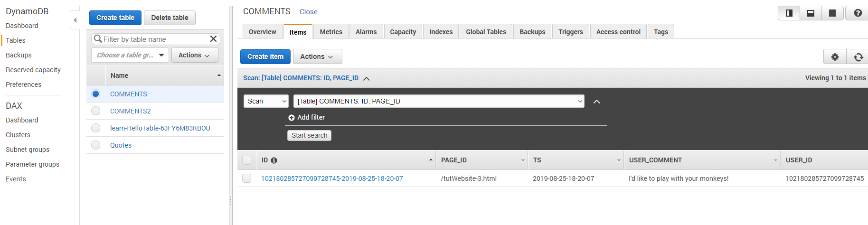This screenshot has width=868, height=225.
Task: Open the PAGE_ID column dropdown arrow
Action: tap(523, 160)
